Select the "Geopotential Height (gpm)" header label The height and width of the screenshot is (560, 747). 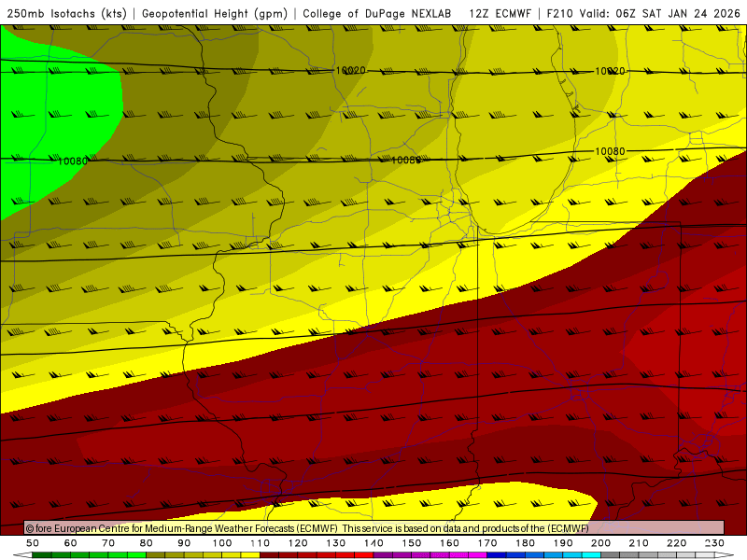click(x=215, y=13)
